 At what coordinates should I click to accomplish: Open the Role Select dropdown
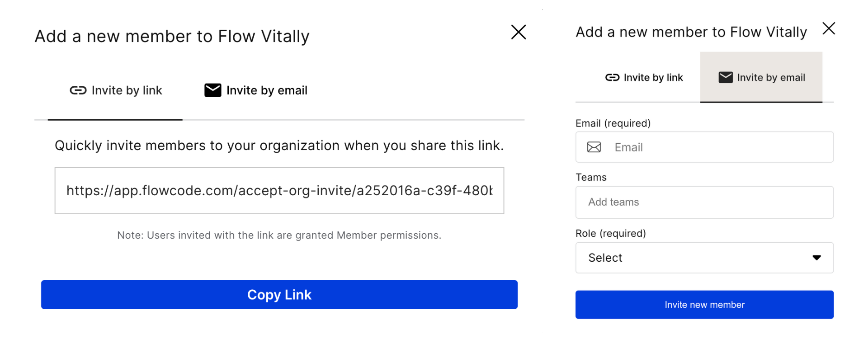click(x=704, y=258)
